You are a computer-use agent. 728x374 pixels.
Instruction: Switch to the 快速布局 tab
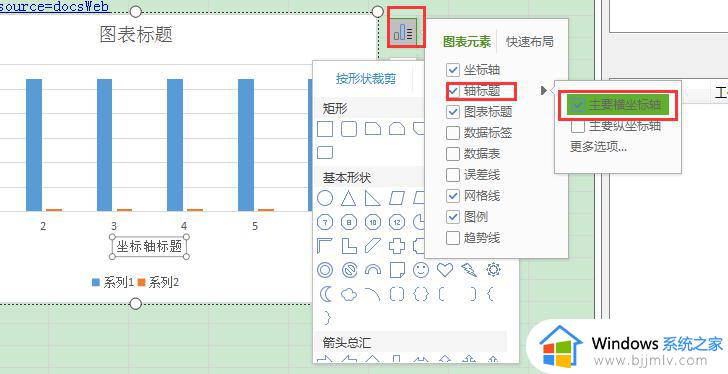[530, 42]
